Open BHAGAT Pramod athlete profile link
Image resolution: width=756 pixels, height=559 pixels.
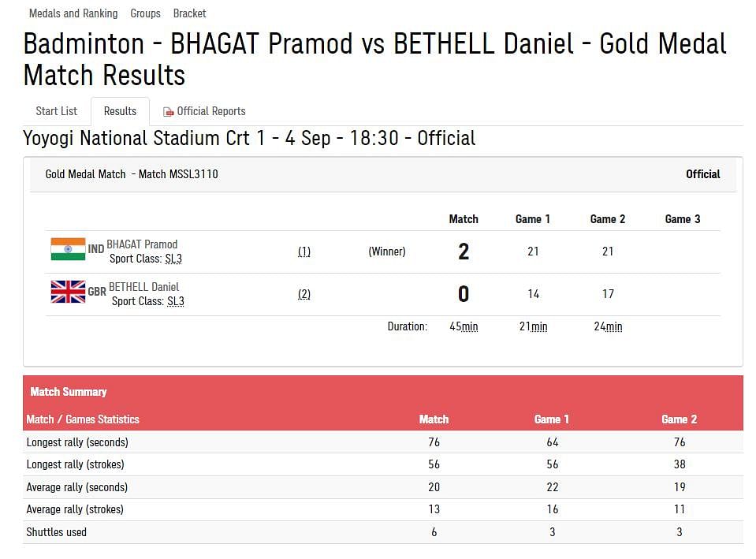click(142, 244)
